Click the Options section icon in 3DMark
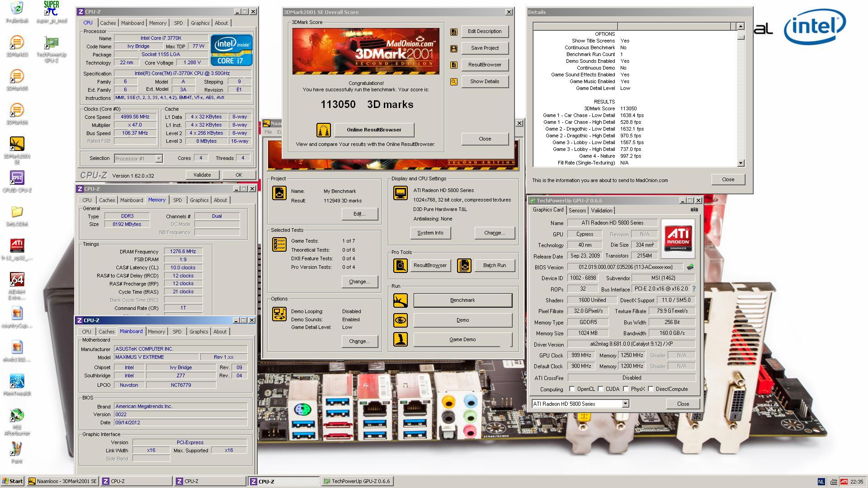 click(279, 314)
